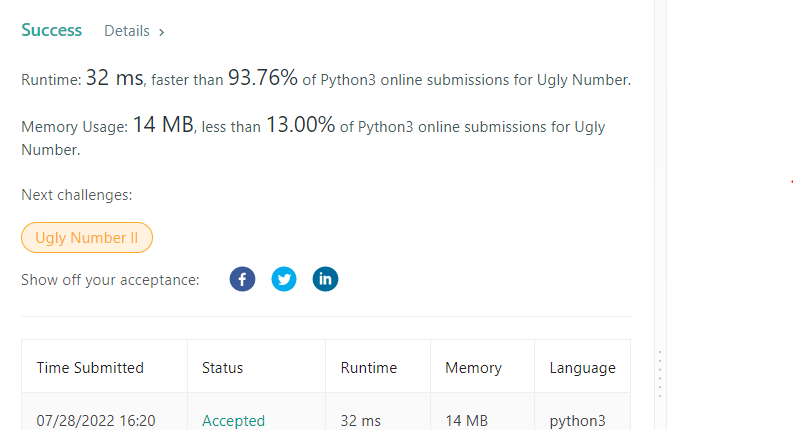Select the Runtime column header

tap(368, 368)
